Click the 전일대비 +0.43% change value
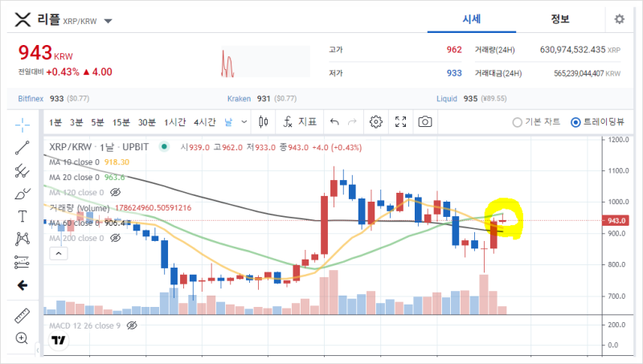The image size is (643, 364). [x=63, y=72]
